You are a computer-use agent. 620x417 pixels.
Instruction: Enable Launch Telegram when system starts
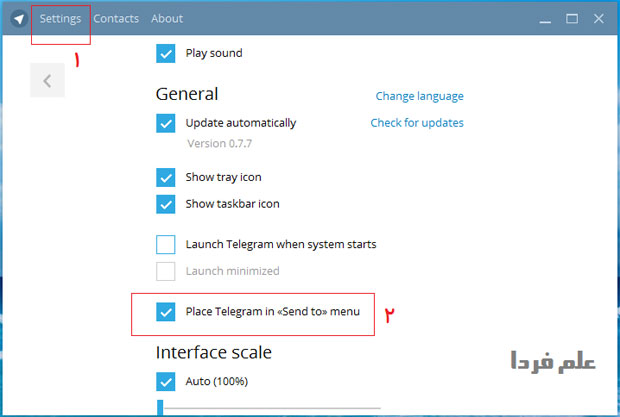point(166,244)
